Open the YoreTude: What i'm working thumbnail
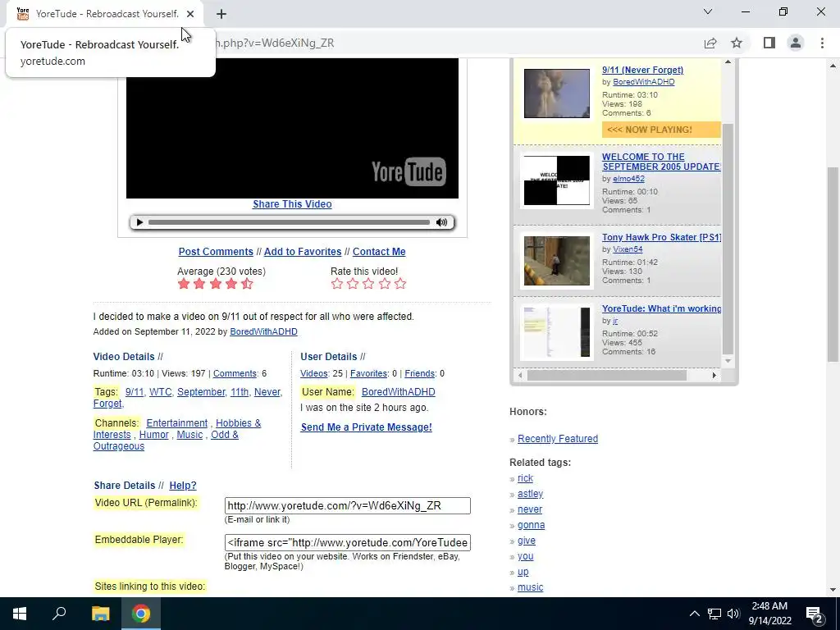840x630 pixels. click(557, 332)
